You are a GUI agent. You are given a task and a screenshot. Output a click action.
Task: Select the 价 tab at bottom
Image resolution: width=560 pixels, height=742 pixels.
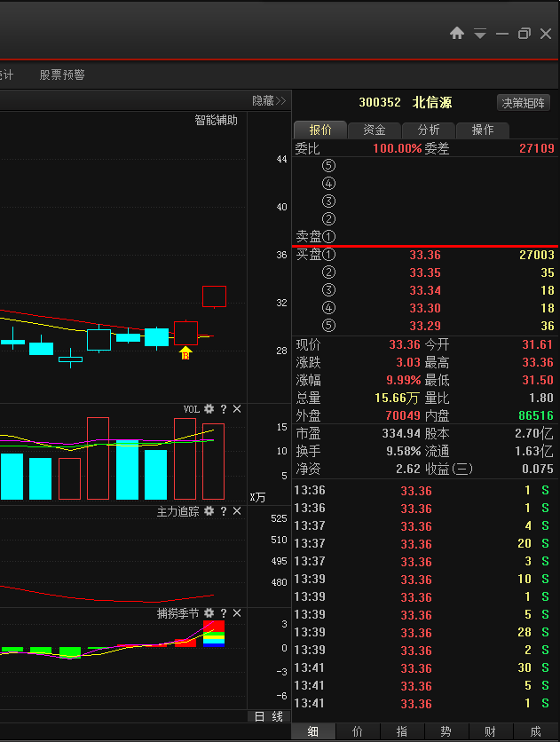coord(358,731)
